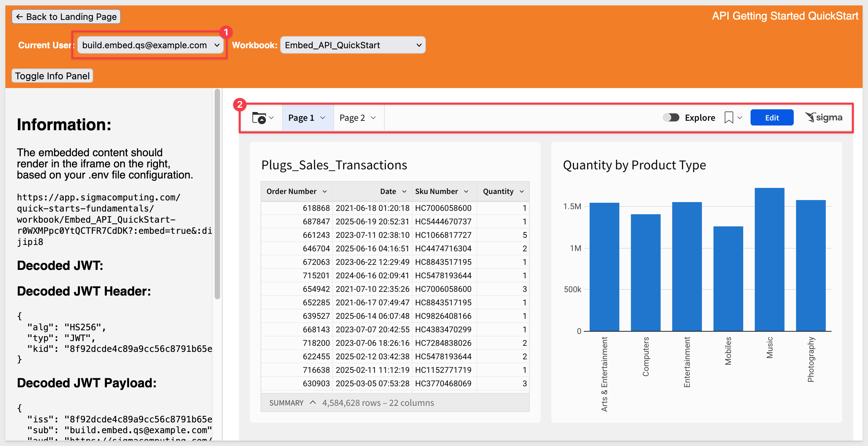The height and width of the screenshot is (446, 868).
Task: Collapse the SUMMARY caret icon
Action: click(x=313, y=402)
